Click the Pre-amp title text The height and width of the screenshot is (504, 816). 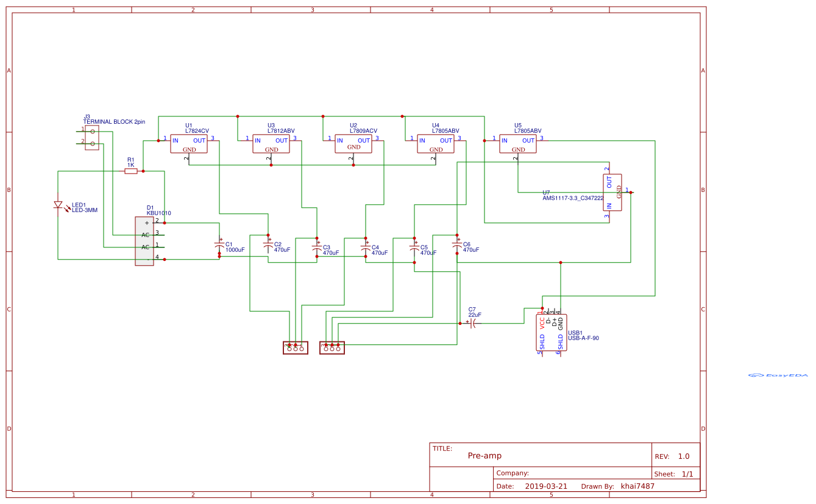(x=484, y=455)
